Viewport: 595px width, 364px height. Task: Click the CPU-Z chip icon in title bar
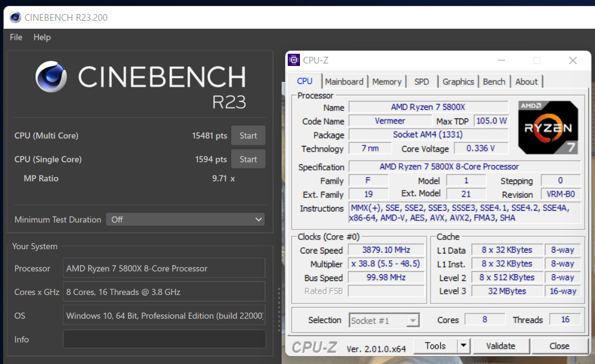click(294, 60)
